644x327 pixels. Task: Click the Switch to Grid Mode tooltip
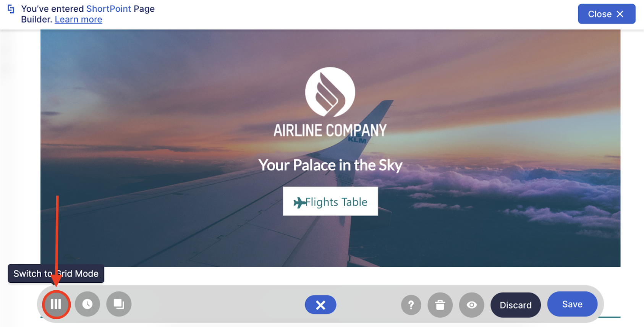tap(56, 274)
